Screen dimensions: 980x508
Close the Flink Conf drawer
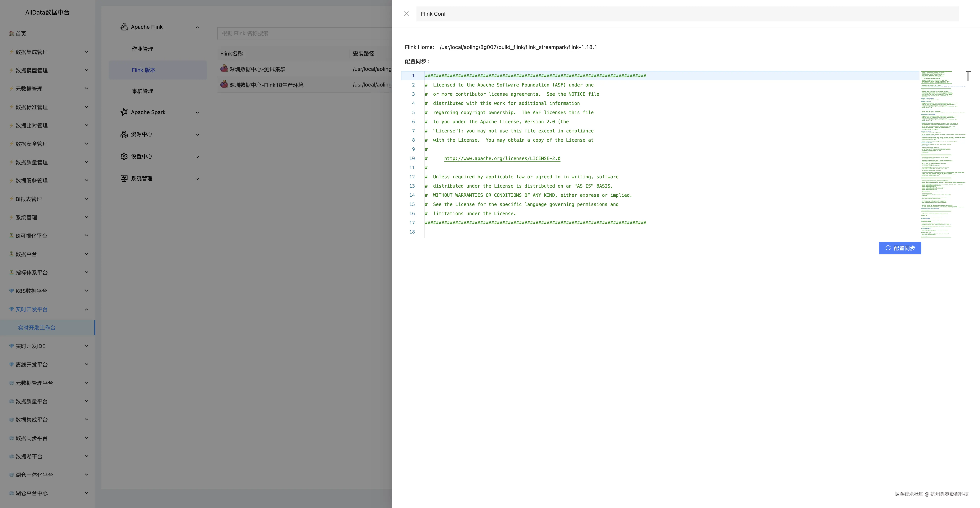pos(406,14)
